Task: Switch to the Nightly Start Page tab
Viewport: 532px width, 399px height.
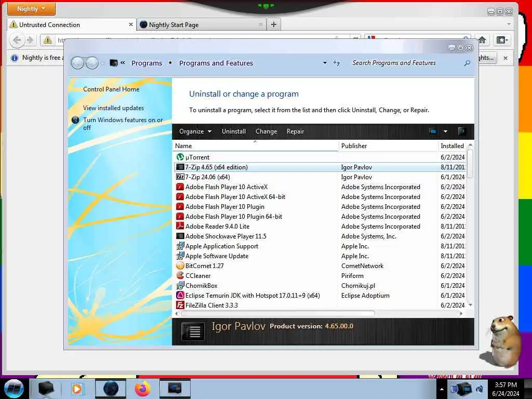Action: point(202,24)
